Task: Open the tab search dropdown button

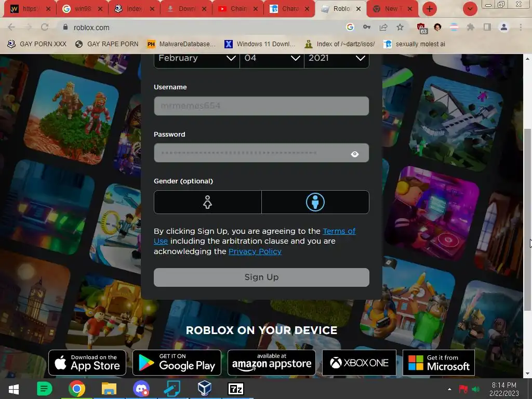Action: [470, 9]
